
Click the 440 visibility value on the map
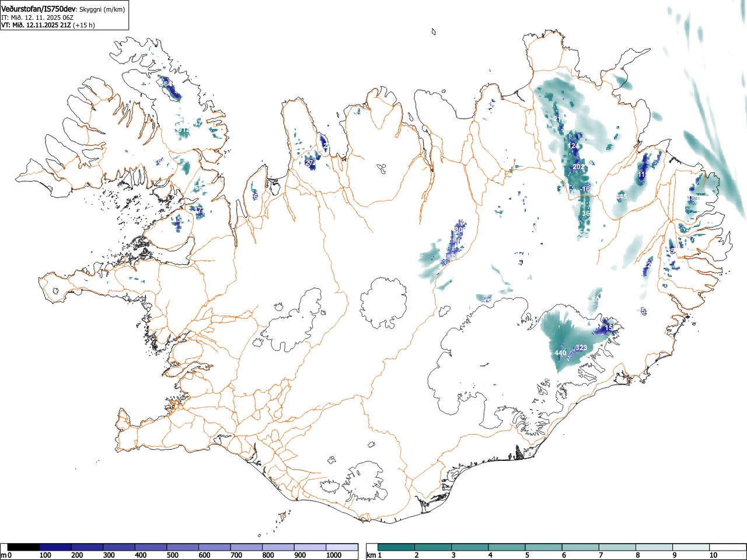coord(560,353)
